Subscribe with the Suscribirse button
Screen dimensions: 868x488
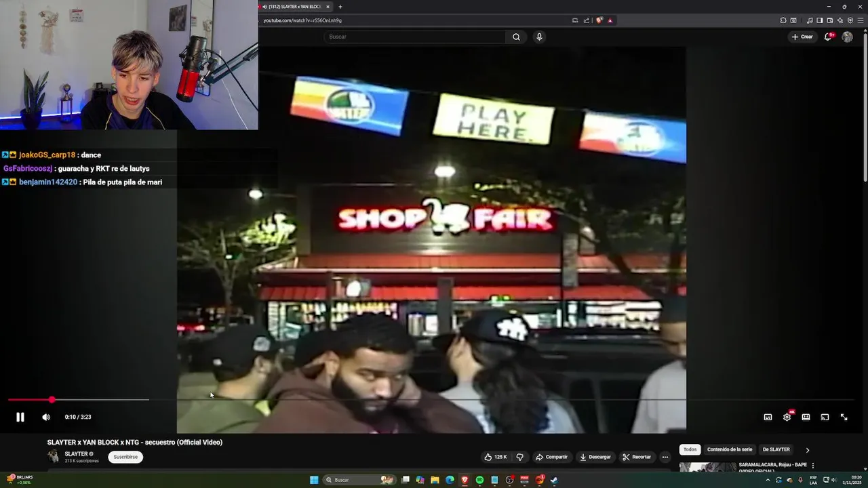125,457
